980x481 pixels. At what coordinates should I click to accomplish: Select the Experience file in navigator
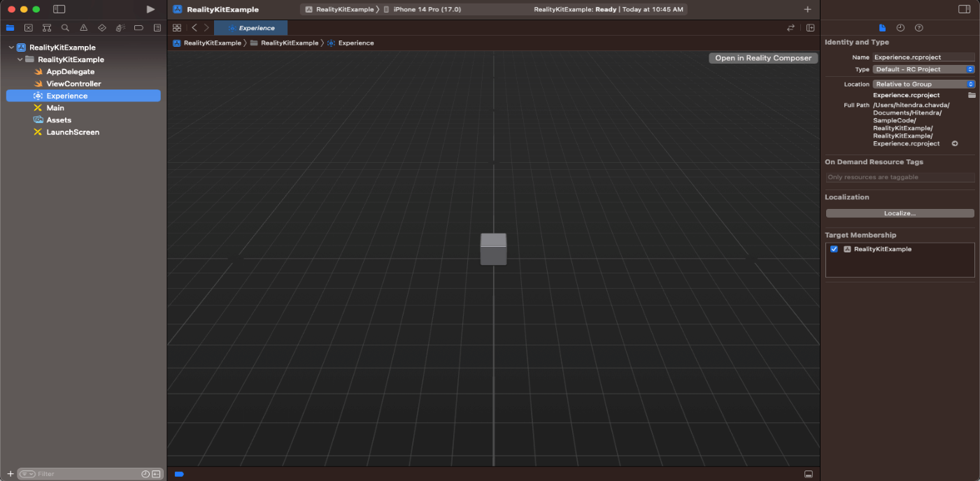coord(83,96)
